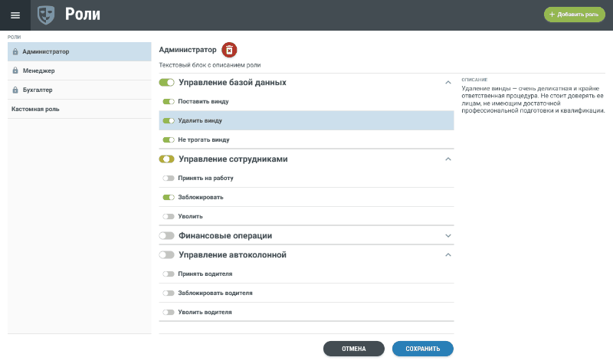The width and height of the screenshot is (613, 364).
Task: Delete the Администратор role with trash icon
Action: click(229, 50)
